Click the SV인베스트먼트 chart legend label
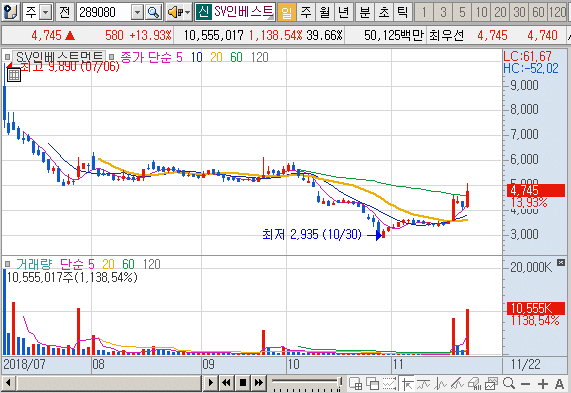 [59, 56]
